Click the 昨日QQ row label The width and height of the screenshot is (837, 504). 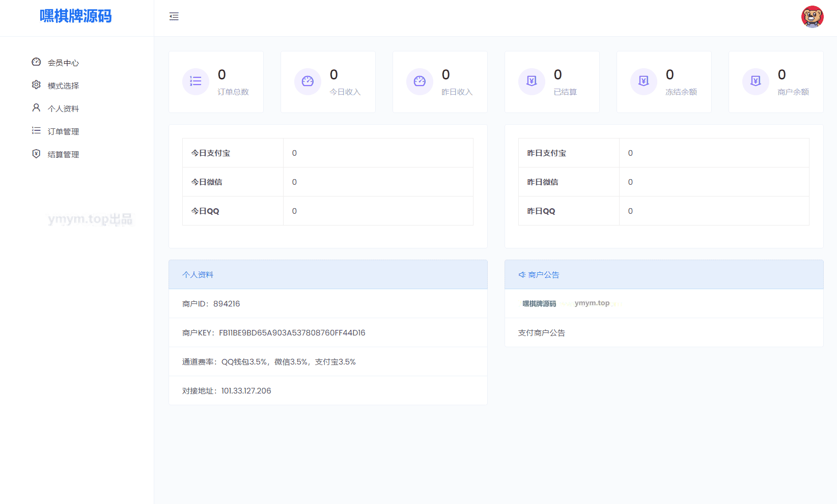541,211
